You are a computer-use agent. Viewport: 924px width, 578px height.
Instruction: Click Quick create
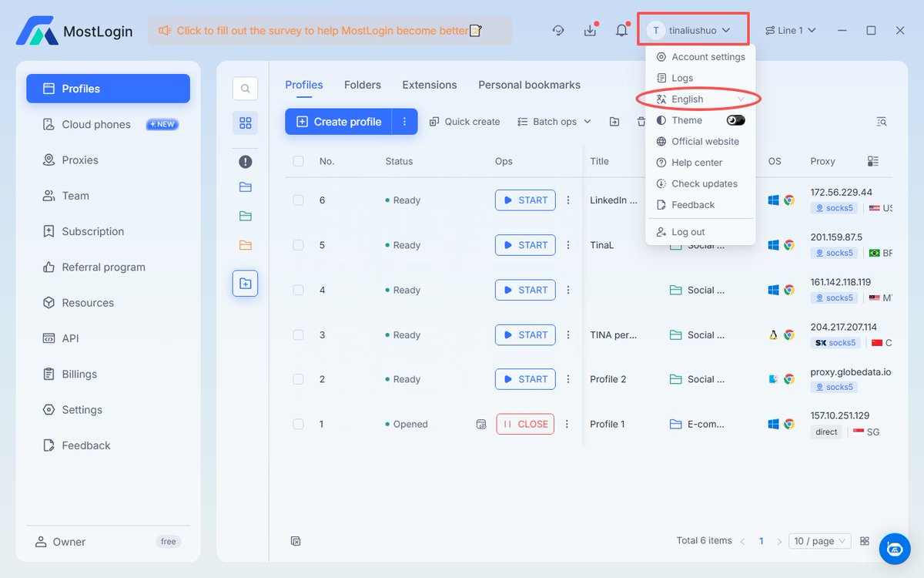click(464, 122)
